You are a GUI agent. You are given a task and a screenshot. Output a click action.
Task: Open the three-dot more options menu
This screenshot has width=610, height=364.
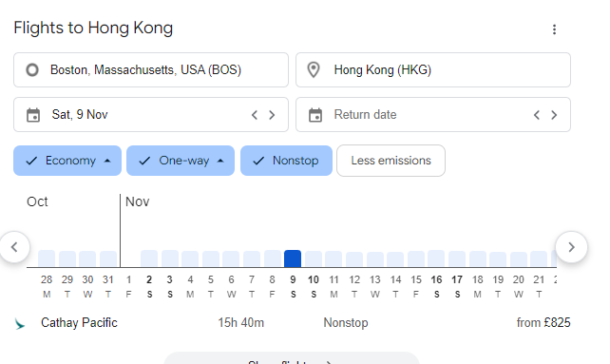click(x=554, y=29)
